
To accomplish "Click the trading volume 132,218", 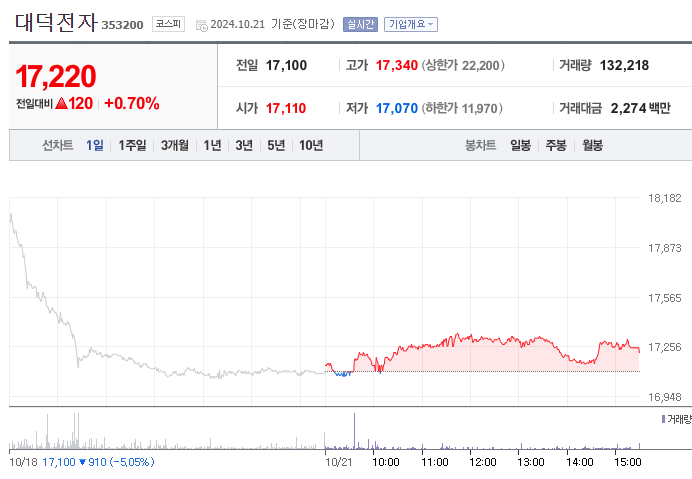I will [x=624, y=65].
